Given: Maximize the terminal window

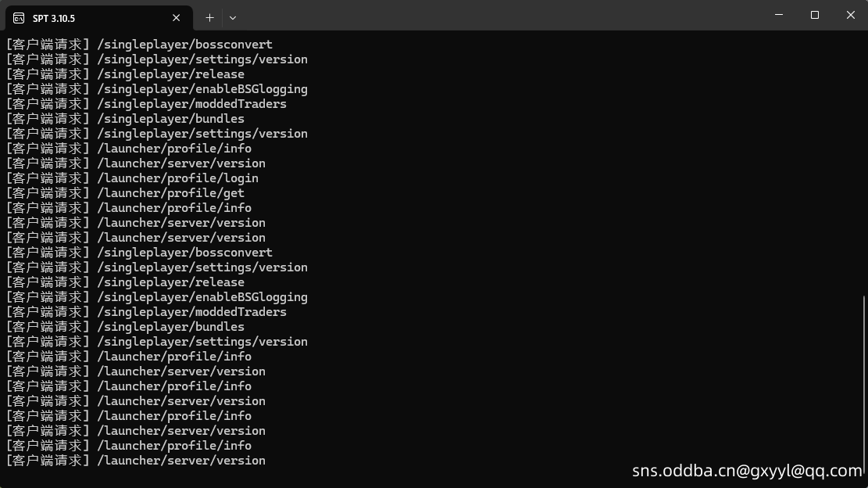Looking at the screenshot, I should pyautogui.click(x=814, y=15).
